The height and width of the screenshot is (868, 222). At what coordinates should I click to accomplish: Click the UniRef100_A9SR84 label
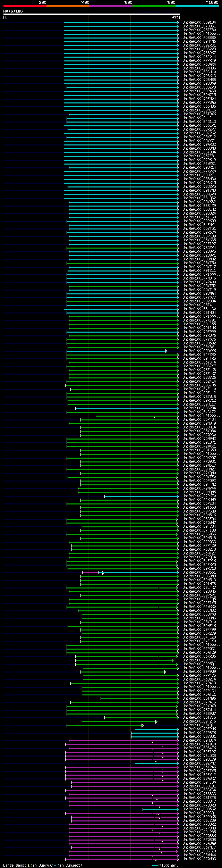click(199, 408)
